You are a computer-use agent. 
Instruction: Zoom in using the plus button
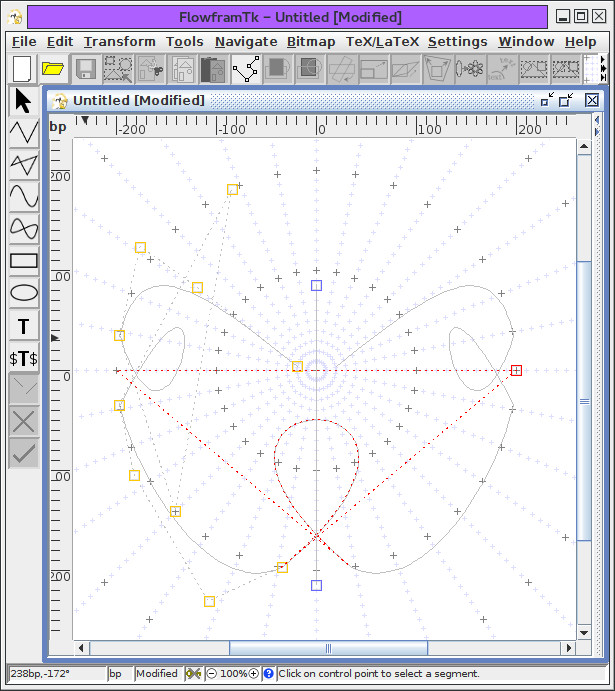pos(254,673)
